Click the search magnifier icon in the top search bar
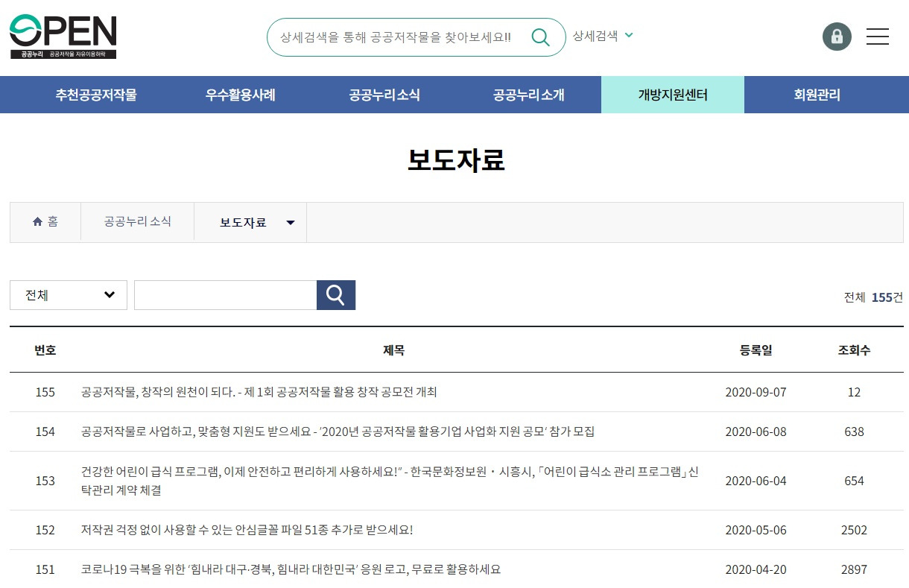This screenshot has height=588, width=909. tap(541, 36)
